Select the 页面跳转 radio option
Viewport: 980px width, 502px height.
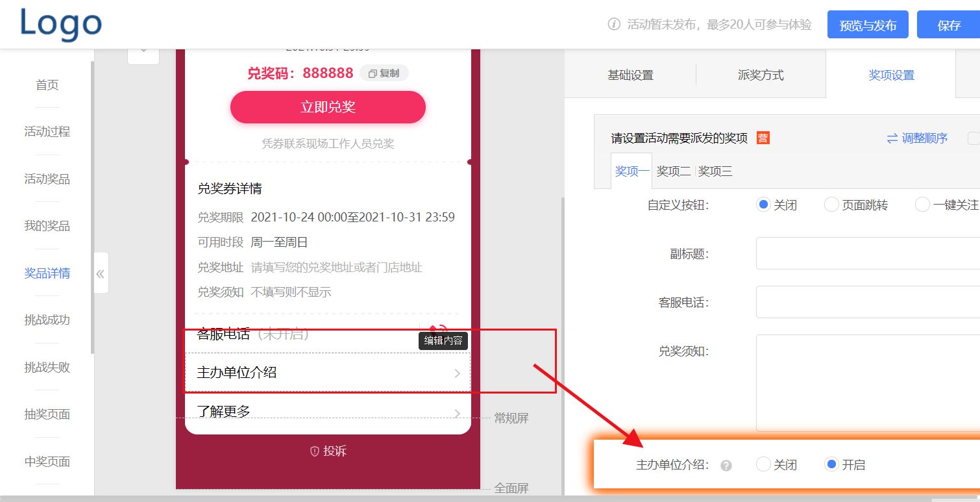click(x=831, y=204)
